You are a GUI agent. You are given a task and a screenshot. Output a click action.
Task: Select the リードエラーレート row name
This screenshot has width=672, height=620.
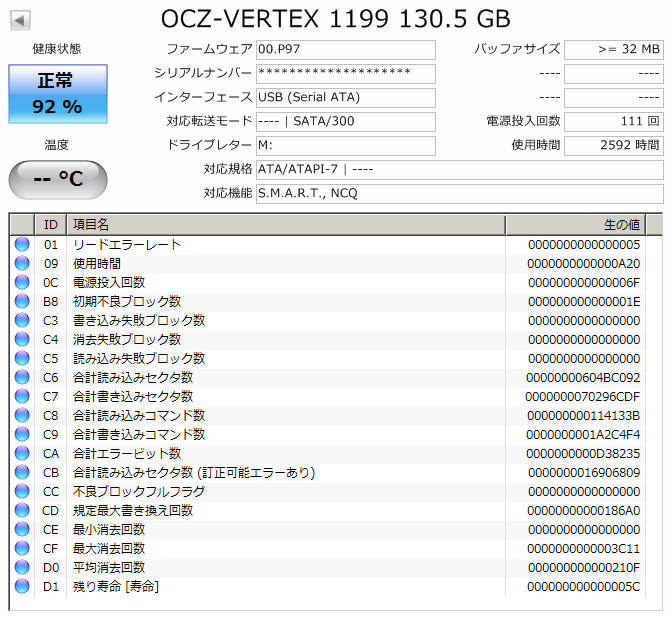[127, 244]
